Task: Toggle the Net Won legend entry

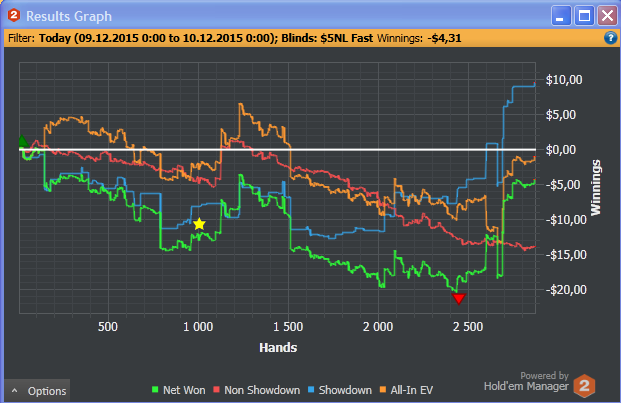Action: click(179, 390)
